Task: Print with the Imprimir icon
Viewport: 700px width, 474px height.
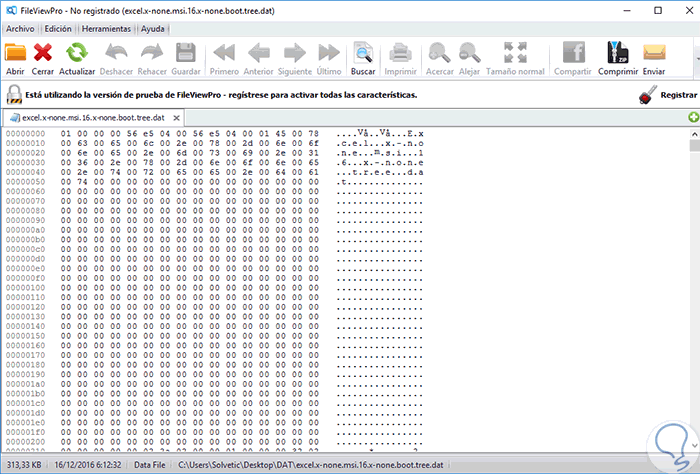Action: pyautogui.click(x=400, y=53)
